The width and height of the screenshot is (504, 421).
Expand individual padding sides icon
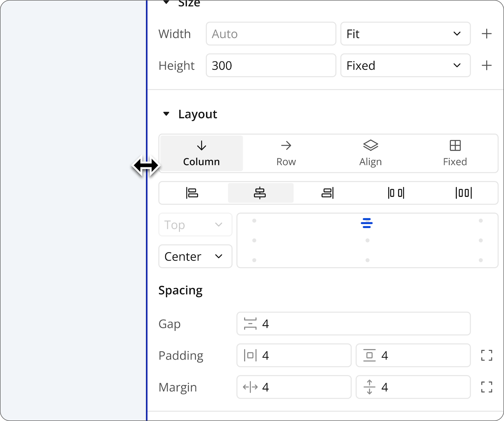coord(486,355)
